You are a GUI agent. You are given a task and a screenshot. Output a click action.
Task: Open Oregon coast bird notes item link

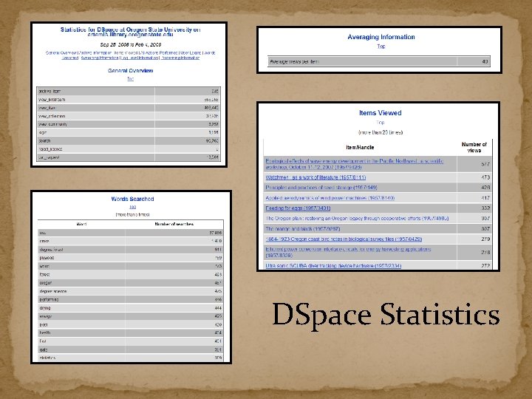click(344, 239)
